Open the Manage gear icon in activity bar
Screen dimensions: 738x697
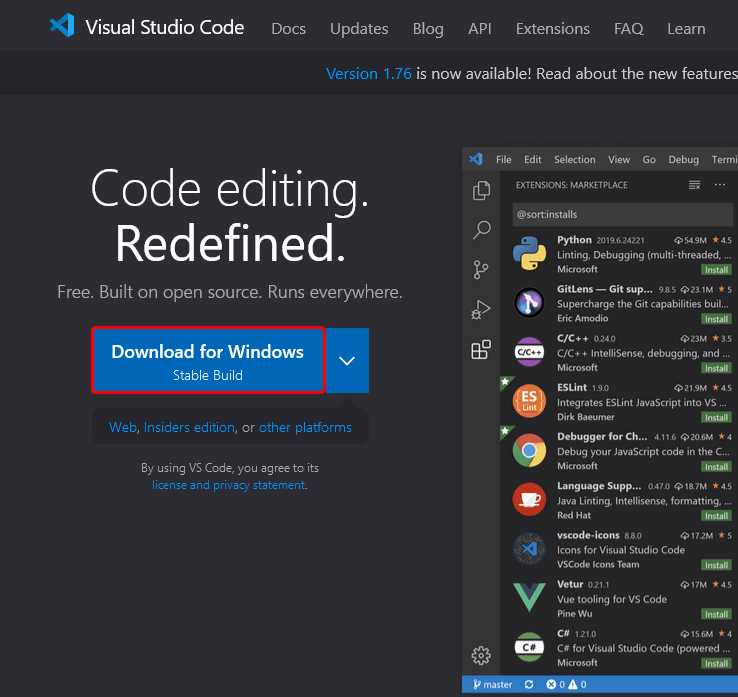[481, 655]
